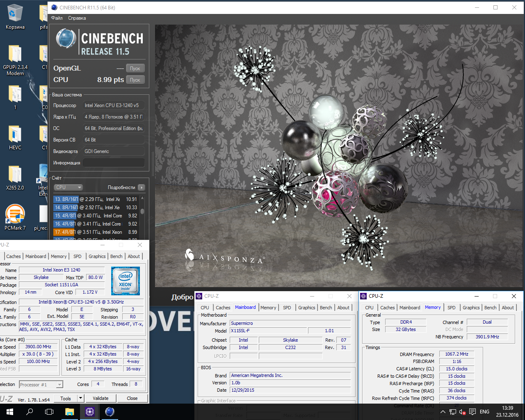
Task: Switch to CPU tab in Memory CPU-Z window
Action: click(x=370, y=308)
